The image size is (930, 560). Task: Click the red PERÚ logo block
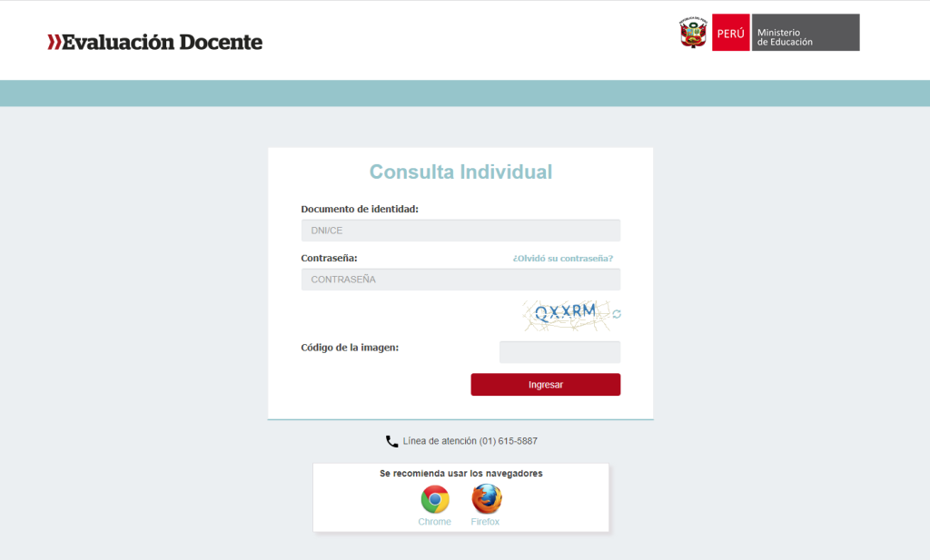731,33
